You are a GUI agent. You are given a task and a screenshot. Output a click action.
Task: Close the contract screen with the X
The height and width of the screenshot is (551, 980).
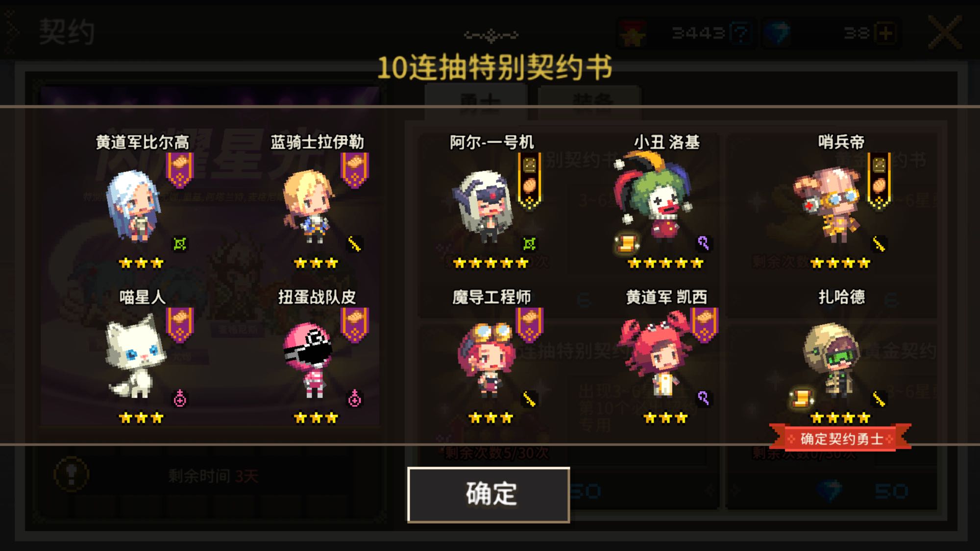pos(945,32)
